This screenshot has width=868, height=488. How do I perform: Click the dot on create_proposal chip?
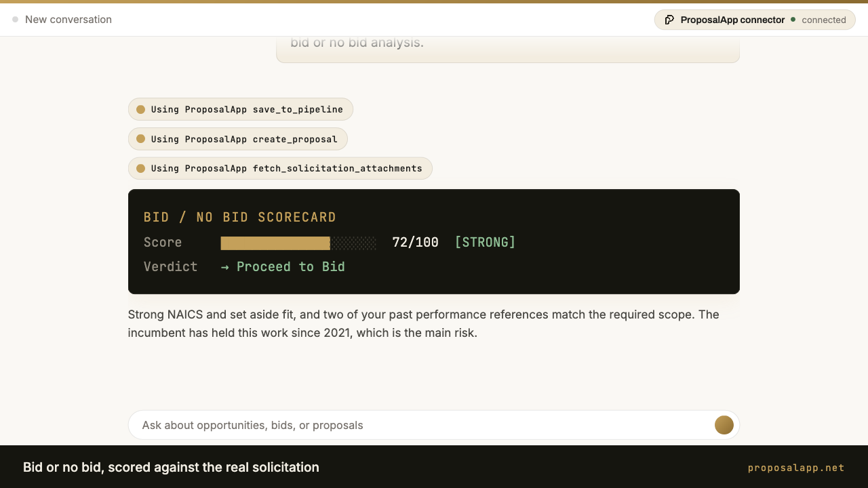pos(141,139)
